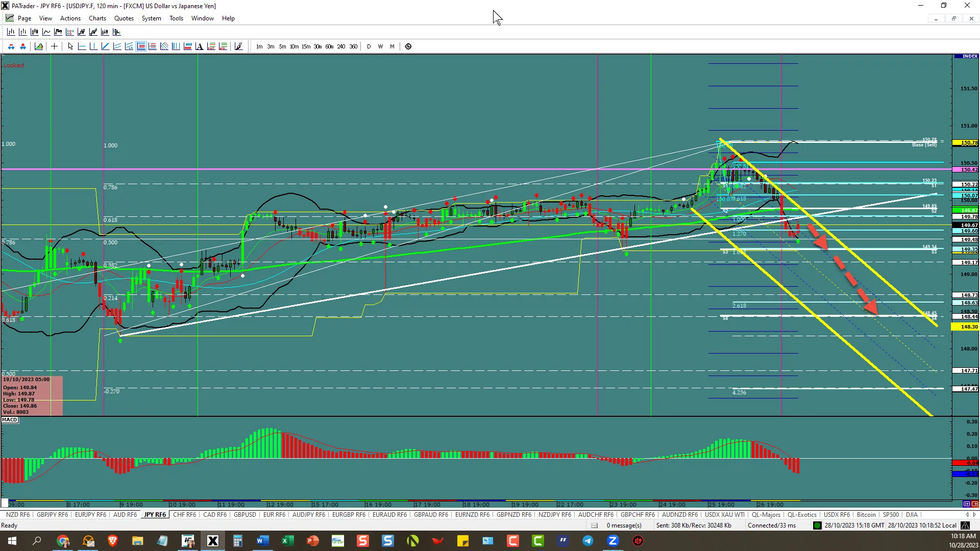980x551 pixels.
Task: Click the drawing brush properties icon
Action: (238, 46)
